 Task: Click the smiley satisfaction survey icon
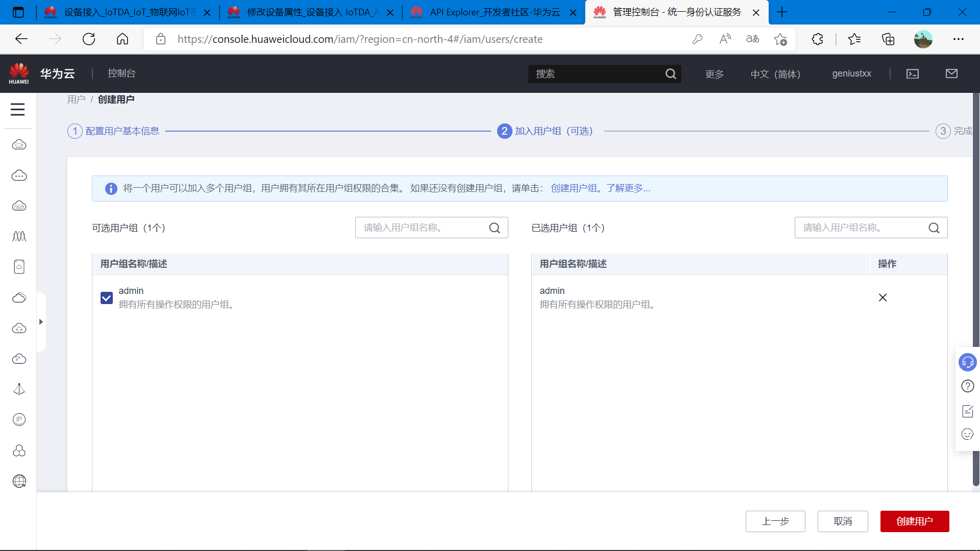coord(968,434)
